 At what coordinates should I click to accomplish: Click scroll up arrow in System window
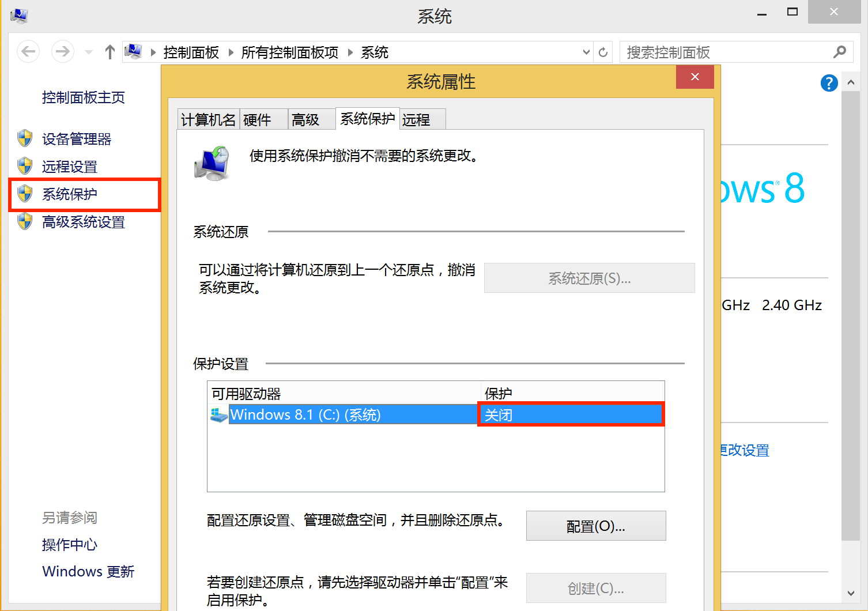(851, 82)
